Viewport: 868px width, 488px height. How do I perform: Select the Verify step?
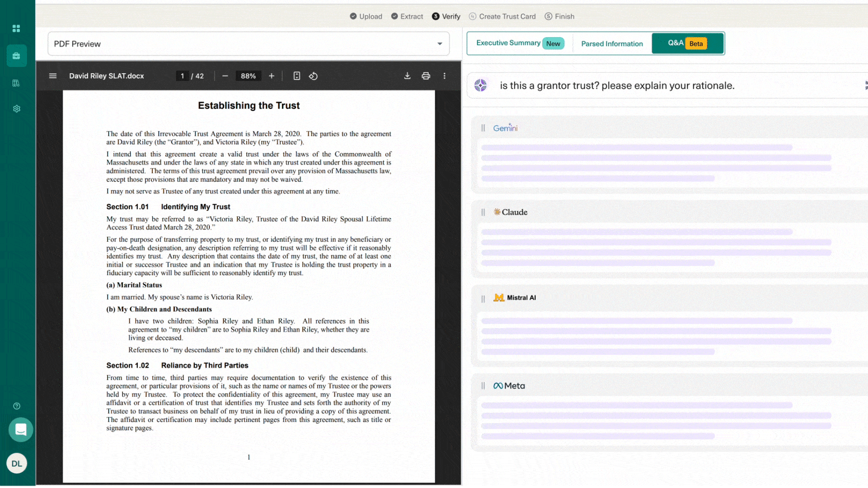pyautogui.click(x=446, y=16)
